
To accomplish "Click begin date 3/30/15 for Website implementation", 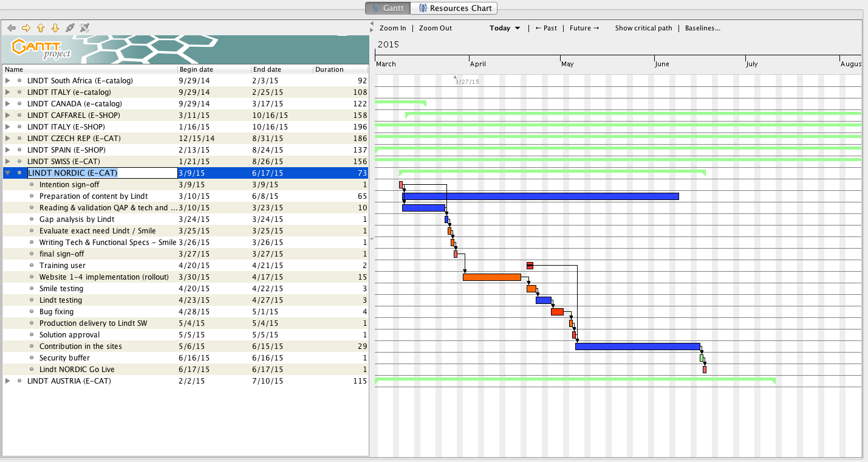I will [214, 277].
